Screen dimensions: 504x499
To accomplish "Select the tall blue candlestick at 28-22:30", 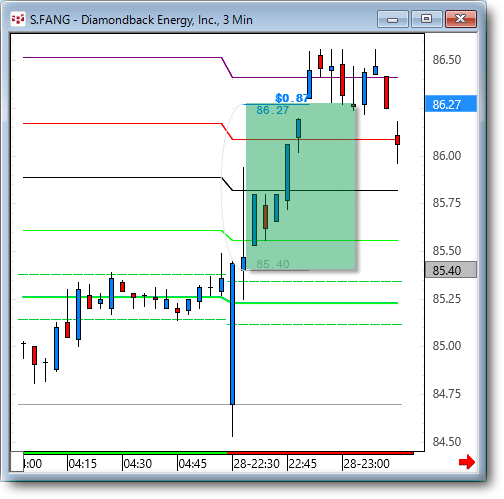I will (232, 334).
